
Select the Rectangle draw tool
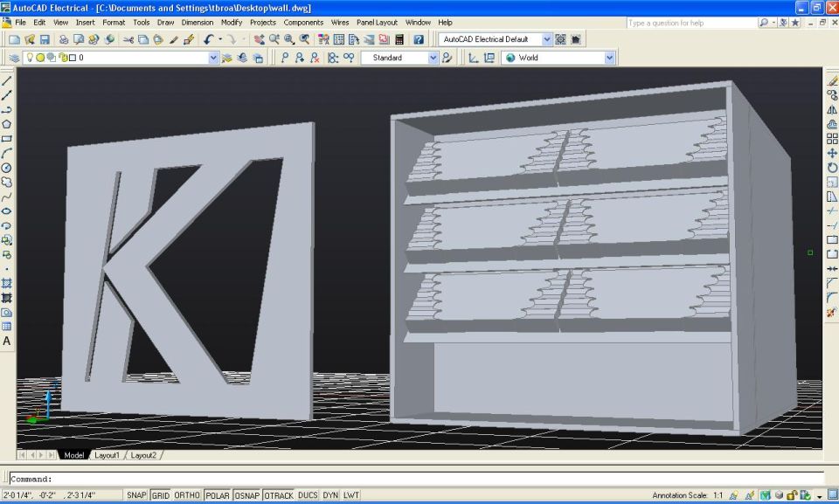pos(7,139)
